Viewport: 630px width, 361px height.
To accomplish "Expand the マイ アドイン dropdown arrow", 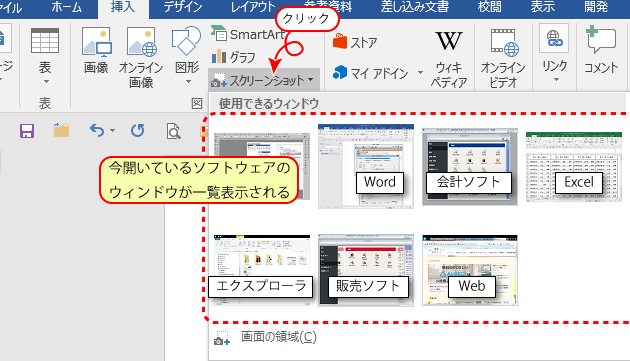I will (x=420, y=73).
